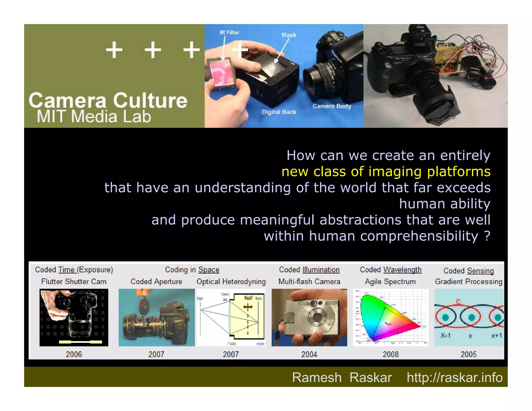Click the underlined Space heading link
This screenshot has width=532, height=411.
tap(209, 270)
